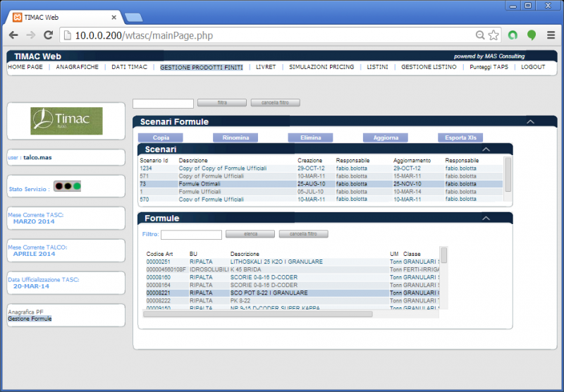Image resolution: width=564 pixels, height=392 pixels.
Task: Click the Filtro input field in Formule
Action: 191,235
